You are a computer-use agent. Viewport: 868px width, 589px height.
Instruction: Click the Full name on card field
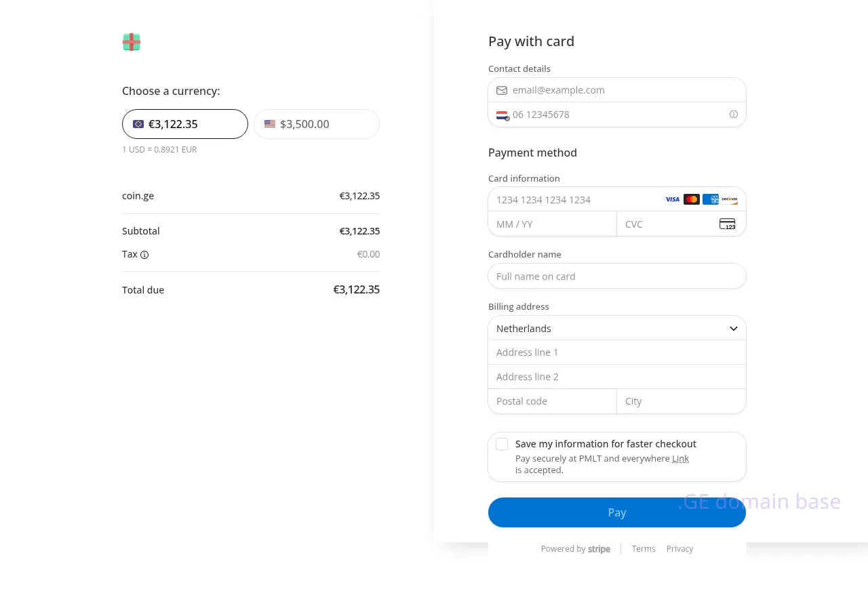click(616, 277)
